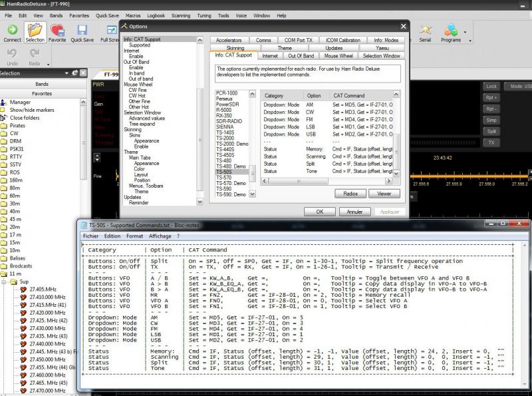The image size is (532, 396).
Task: Pin the Selection pane with pin icon
Action: 74,73
